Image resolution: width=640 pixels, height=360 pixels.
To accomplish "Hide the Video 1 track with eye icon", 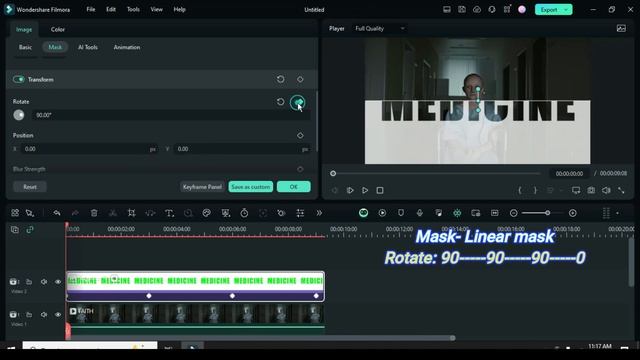I will pos(58,315).
